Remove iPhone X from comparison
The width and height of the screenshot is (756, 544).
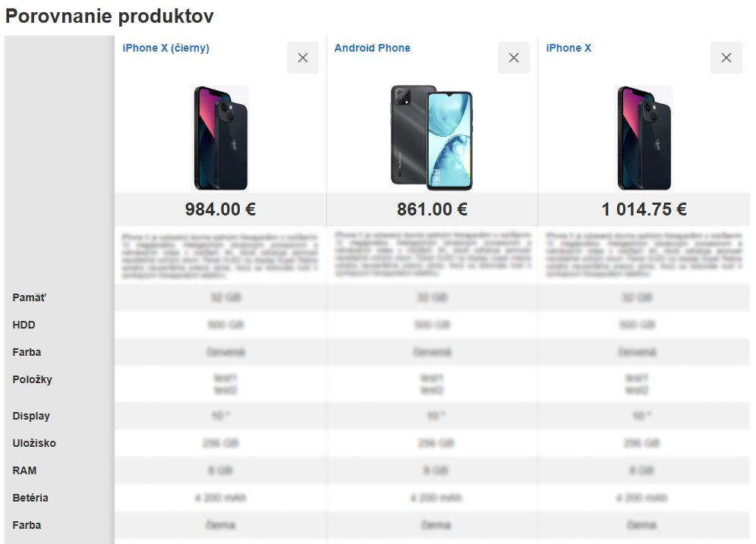click(x=726, y=58)
